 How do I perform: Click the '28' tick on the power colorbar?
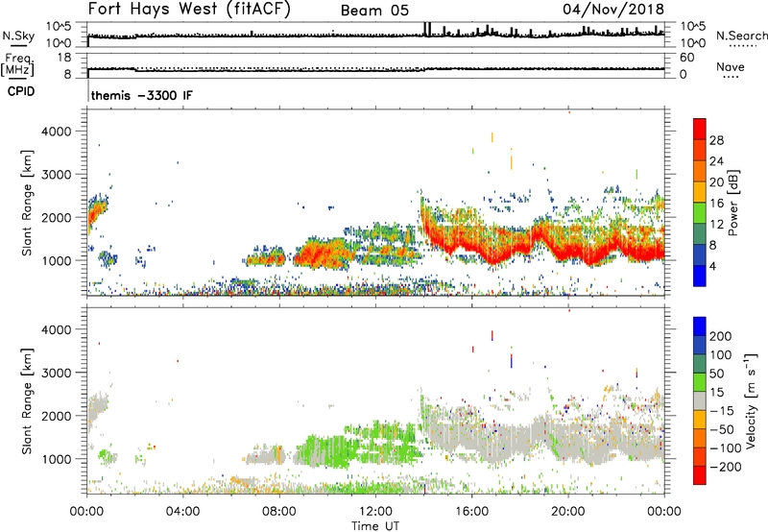pyautogui.click(x=716, y=140)
